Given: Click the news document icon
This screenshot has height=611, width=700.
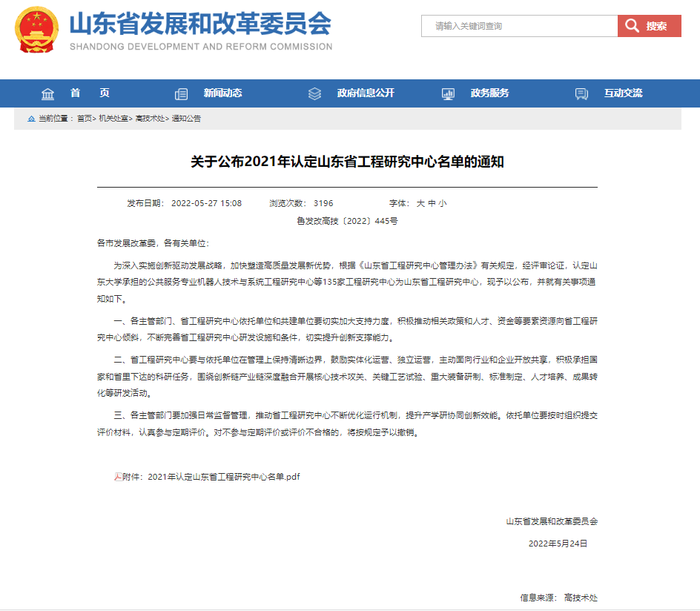Looking at the screenshot, I should 181,93.
